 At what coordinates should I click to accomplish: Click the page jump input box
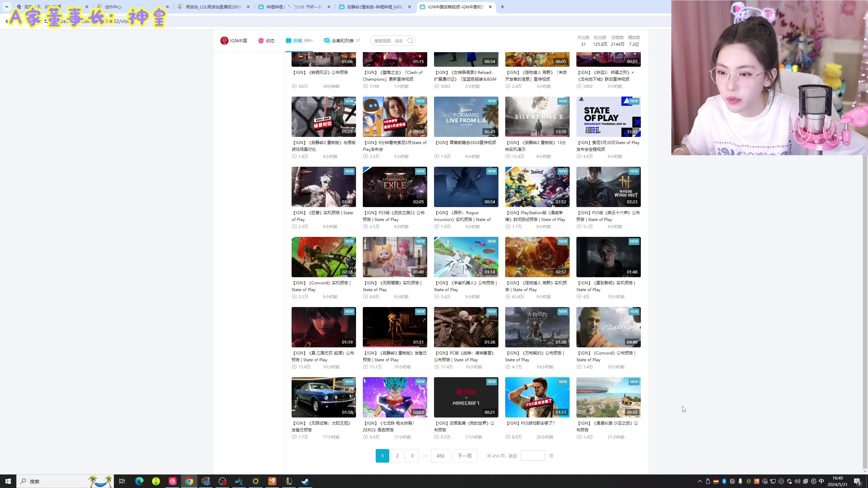(533, 455)
